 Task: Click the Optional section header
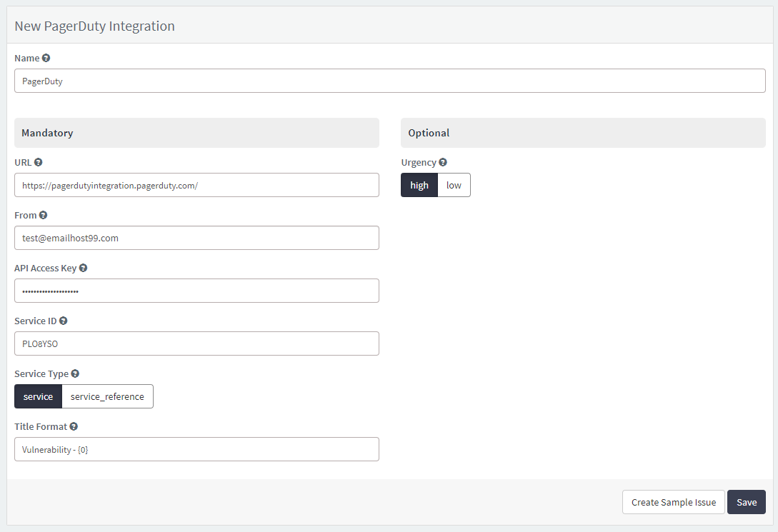pyautogui.click(x=583, y=133)
